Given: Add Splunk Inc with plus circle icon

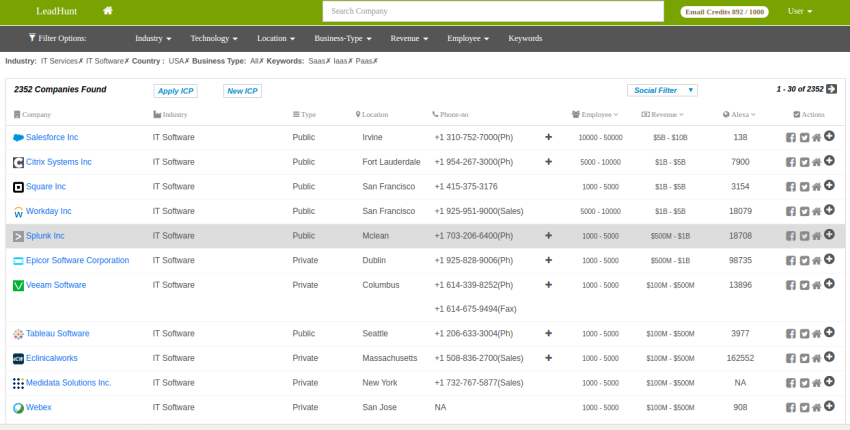Looking at the screenshot, I should pyautogui.click(x=829, y=234).
